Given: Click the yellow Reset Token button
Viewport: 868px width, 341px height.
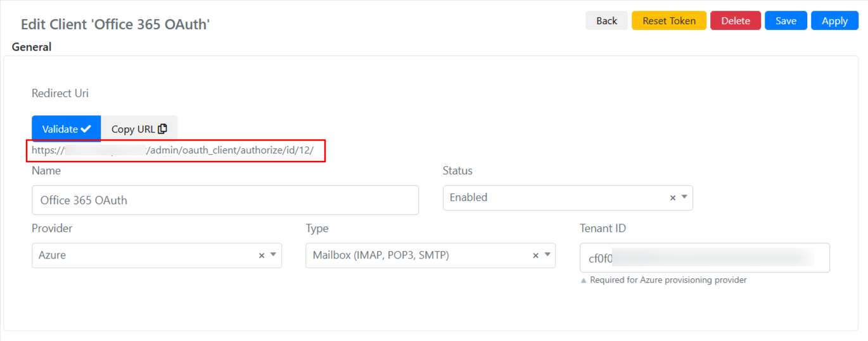Looking at the screenshot, I should [669, 20].
